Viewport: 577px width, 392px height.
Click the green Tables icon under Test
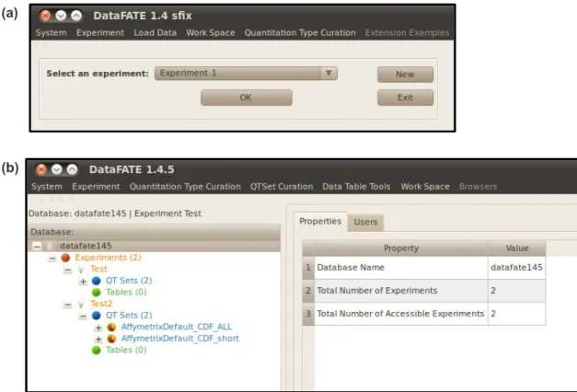pos(96,293)
